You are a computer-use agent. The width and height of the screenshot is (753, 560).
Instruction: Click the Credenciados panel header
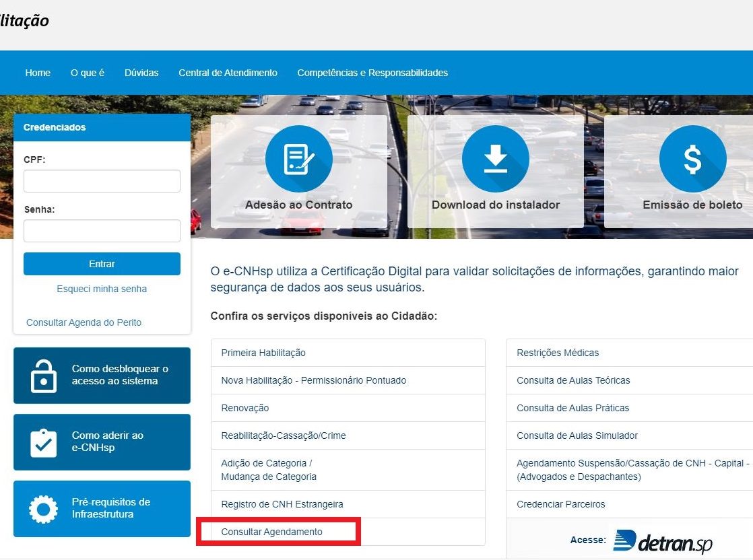102,128
